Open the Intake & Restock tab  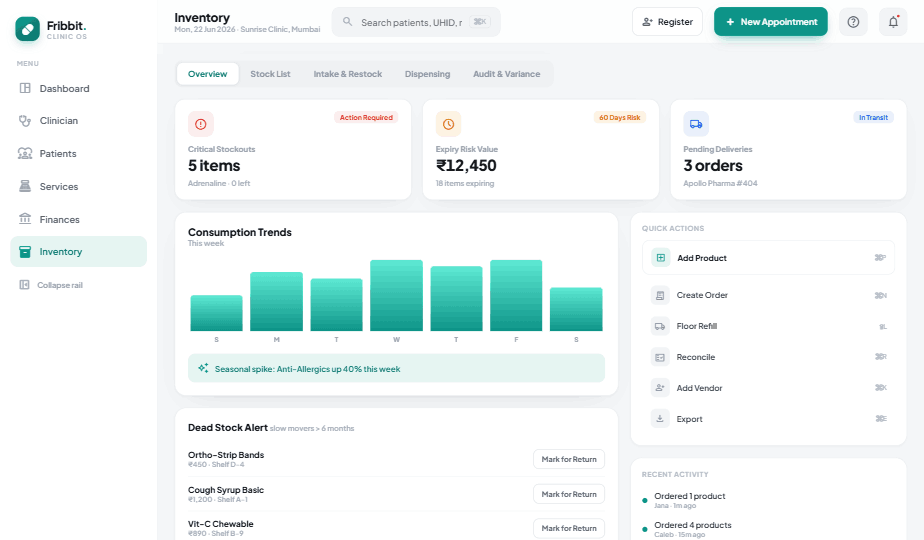tap(348, 74)
